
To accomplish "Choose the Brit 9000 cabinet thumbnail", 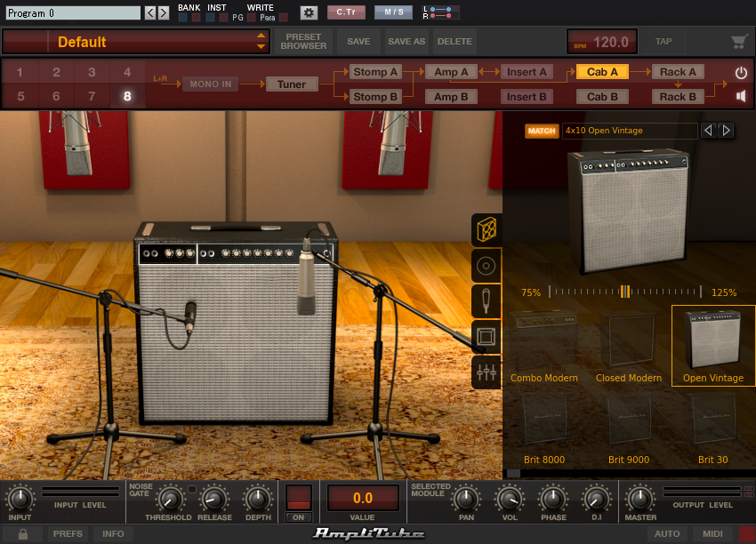I will click(629, 428).
